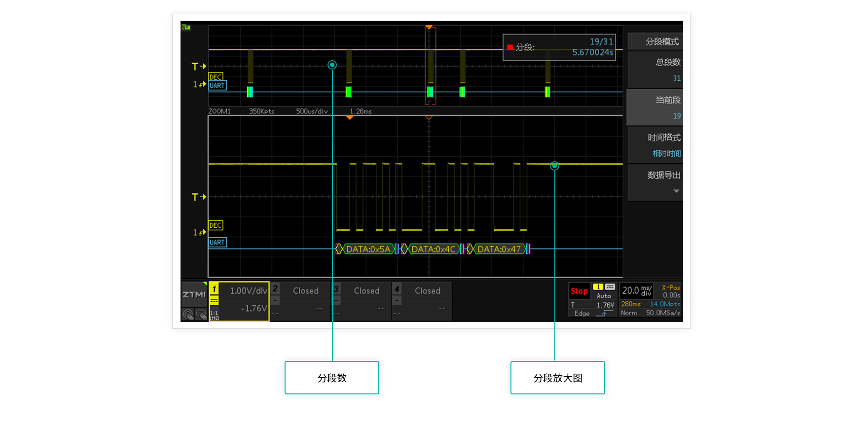The height and width of the screenshot is (424, 868).
Task: Click the green device icon at top-left
Action: (x=186, y=27)
